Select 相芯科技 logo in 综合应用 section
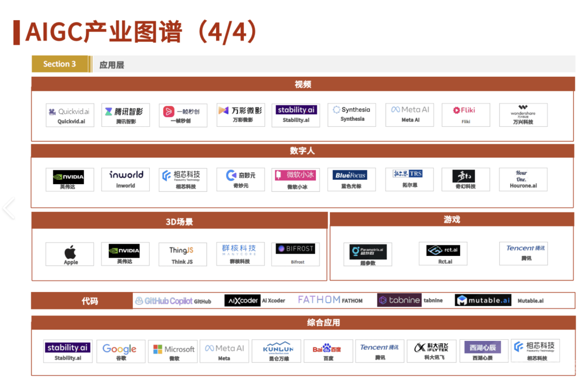Image resolution: width=588 pixels, height=384 pixels. 536,351
